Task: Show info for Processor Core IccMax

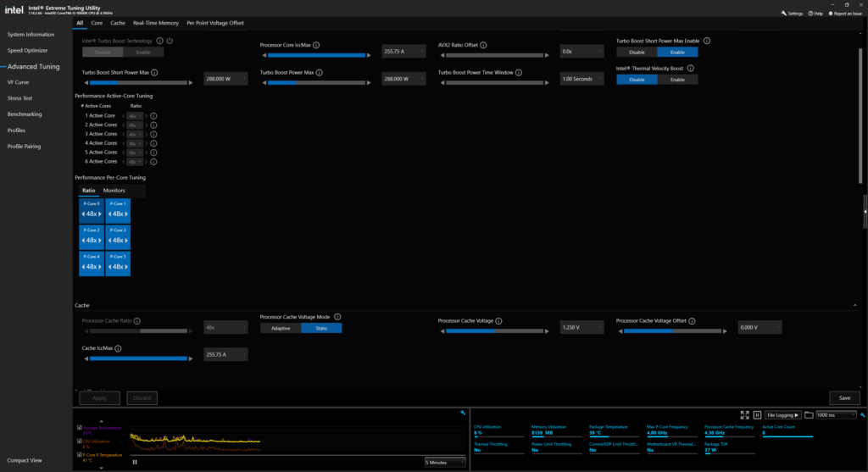Action: tap(316, 45)
